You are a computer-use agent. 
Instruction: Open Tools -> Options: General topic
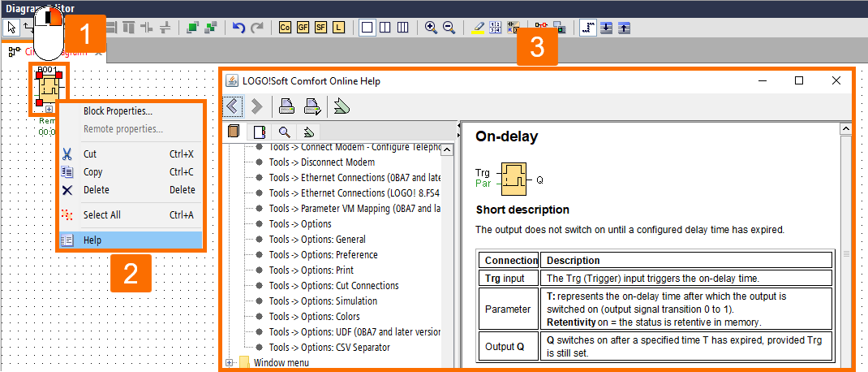click(x=317, y=240)
